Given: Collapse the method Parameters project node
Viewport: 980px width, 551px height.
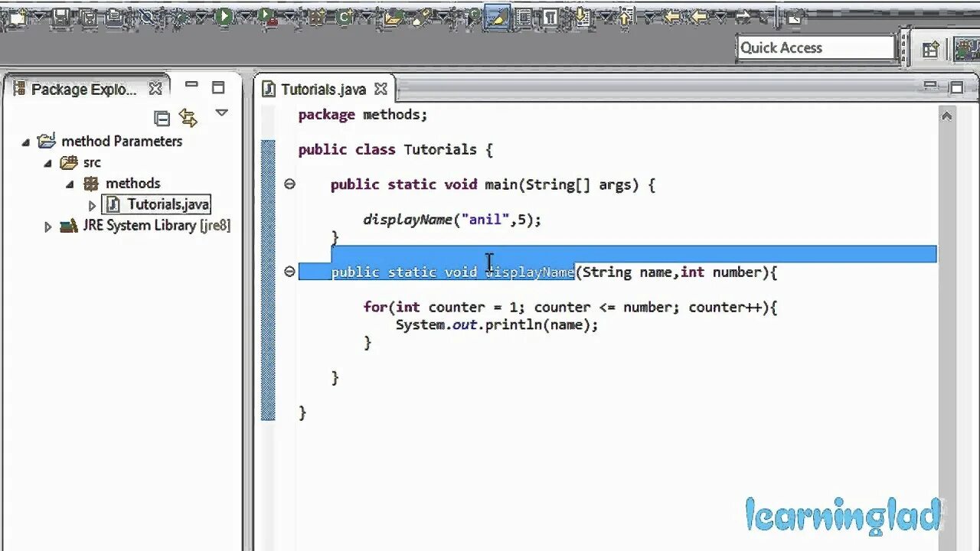Looking at the screenshot, I should (26, 142).
